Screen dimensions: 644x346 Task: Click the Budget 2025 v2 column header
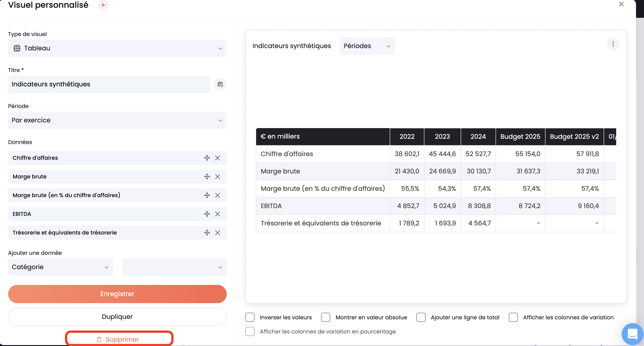pos(574,137)
